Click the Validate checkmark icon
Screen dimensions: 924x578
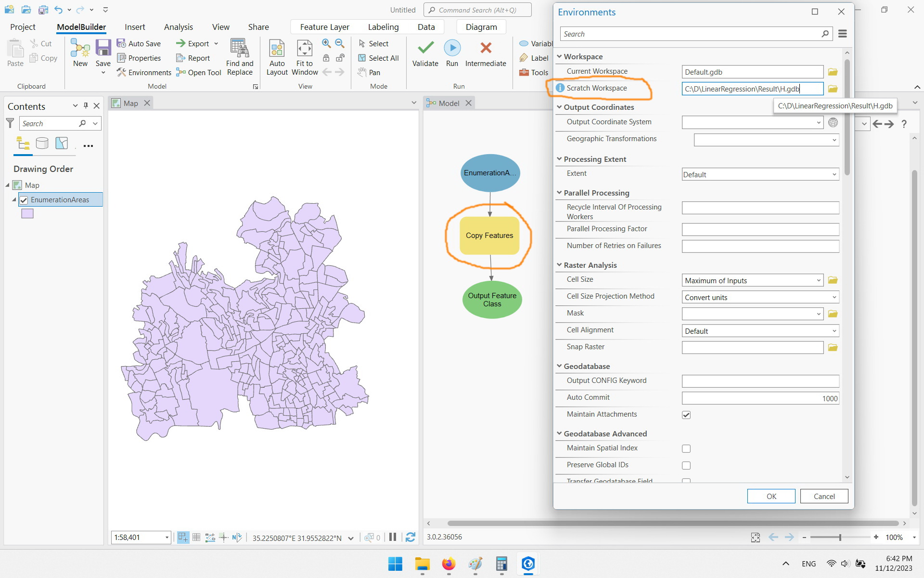[x=425, y=48]
